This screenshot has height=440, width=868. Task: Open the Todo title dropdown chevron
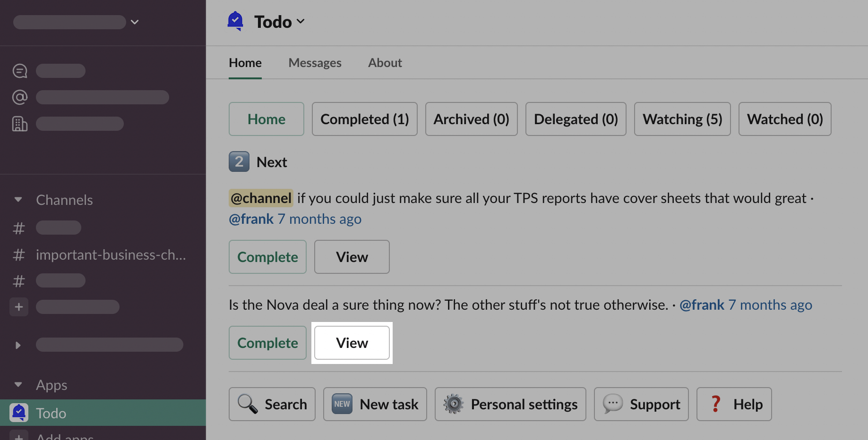pos(301,21)
